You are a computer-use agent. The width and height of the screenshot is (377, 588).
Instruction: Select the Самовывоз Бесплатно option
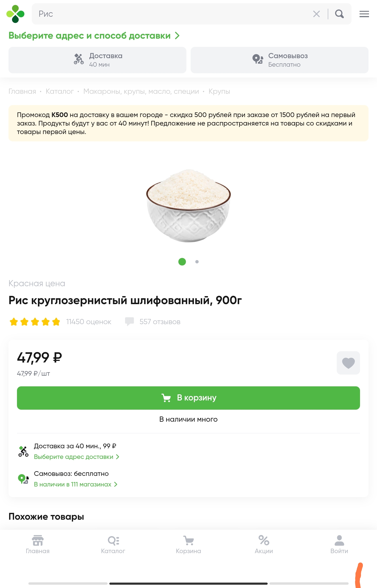279,60
